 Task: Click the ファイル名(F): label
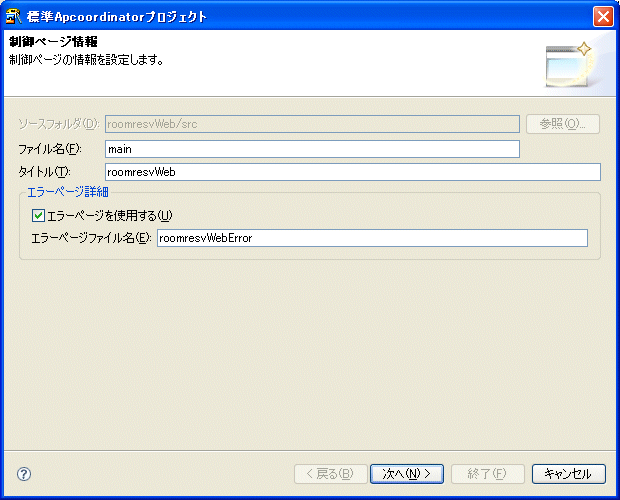coord(50,149)
